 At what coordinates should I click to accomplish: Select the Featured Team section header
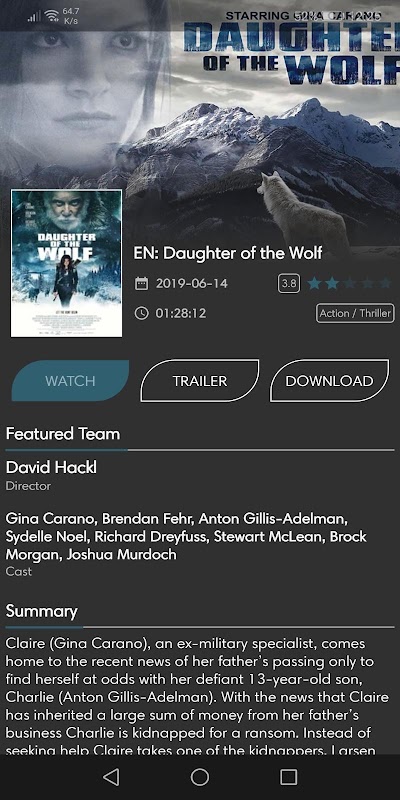pos(63,434)
